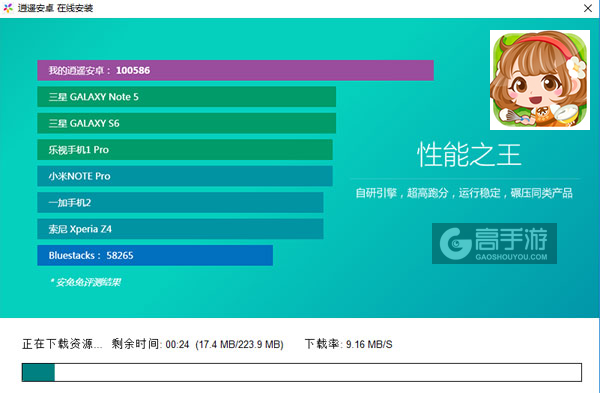This screenshot has height=393, width=600.
Task: Click the 17.4 MB/223.9 MB size text
Action: 239,344
